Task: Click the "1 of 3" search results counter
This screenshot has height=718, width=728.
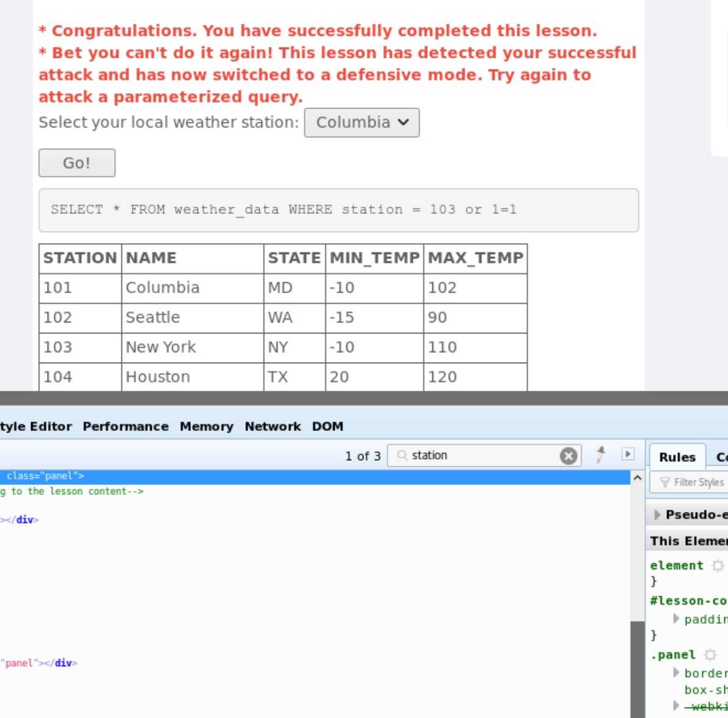Action: (x=363, y=456)
